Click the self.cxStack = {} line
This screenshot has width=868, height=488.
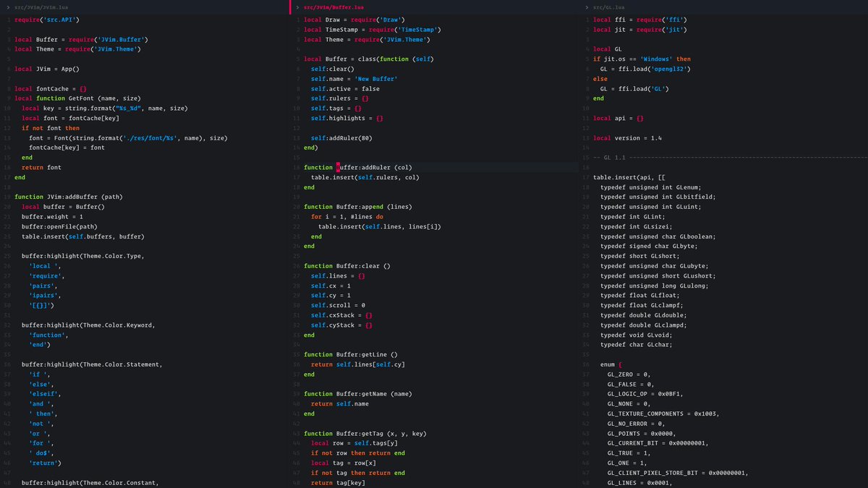tap(341, 315)
